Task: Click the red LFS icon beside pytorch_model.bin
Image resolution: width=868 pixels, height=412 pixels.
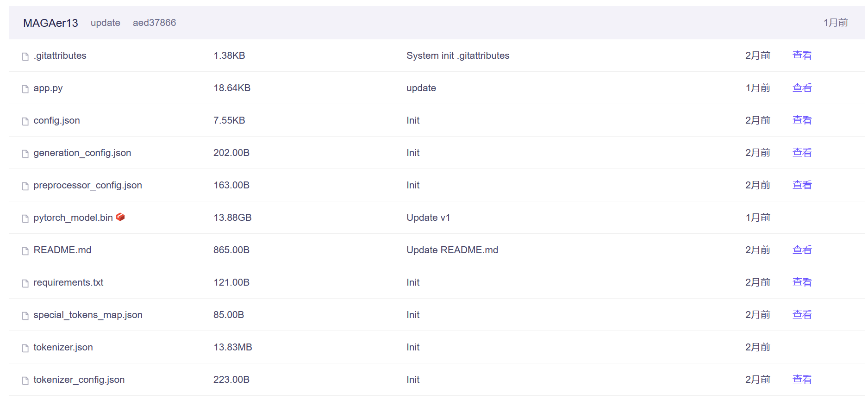Action: 120,217
